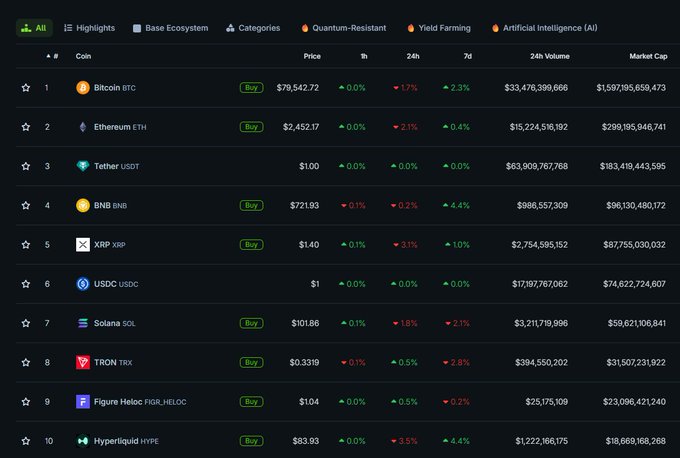The image size is (680, 458).
Task: Sort by the 7d change column
Action: [x=468, y=56]
